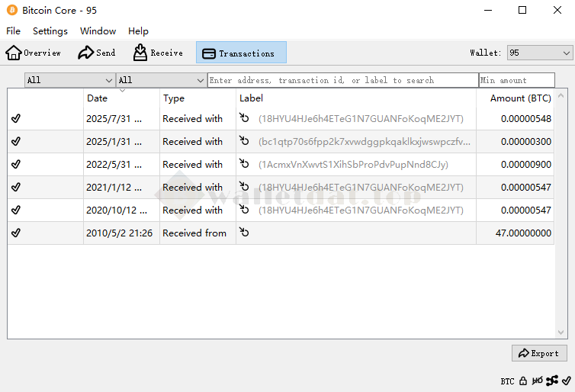575x392 pixels.
Task: Click the BTC unit selector in status bar
Action: coord(507,381)
